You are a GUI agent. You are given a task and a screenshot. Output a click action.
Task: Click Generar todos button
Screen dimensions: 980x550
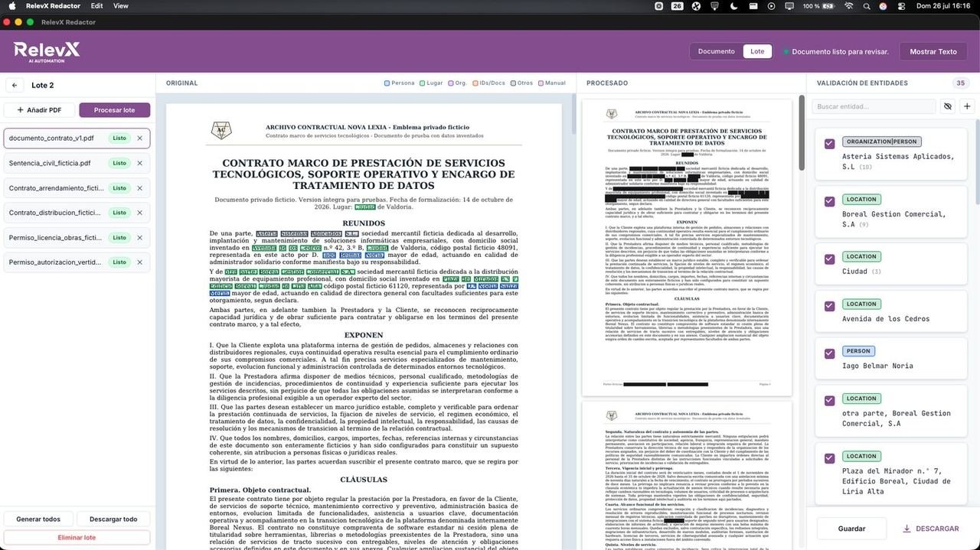click(38, 519)
